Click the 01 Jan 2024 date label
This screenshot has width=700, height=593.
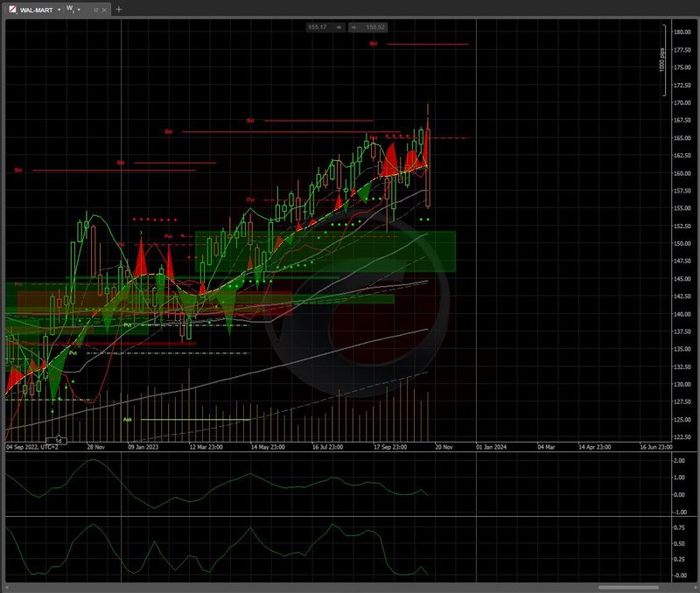tap(491, 446)
